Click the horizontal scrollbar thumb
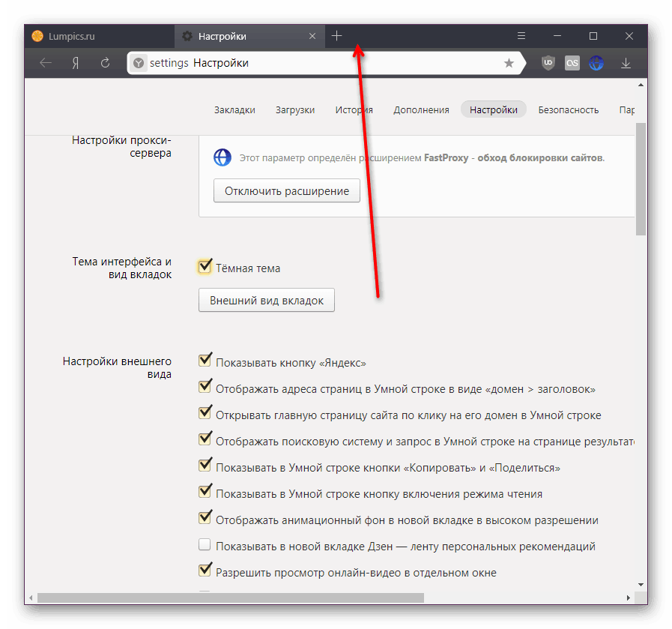The height and width of the screenshot is (629, 672). point(231,598)
